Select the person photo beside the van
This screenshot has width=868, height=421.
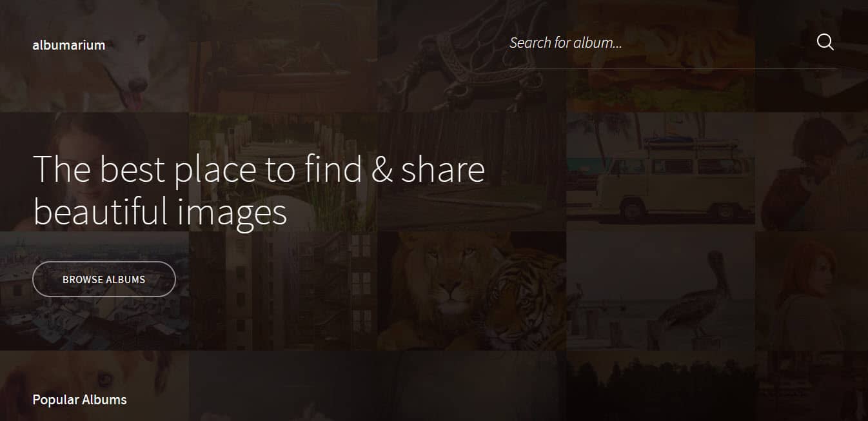(x=811, y=172)
